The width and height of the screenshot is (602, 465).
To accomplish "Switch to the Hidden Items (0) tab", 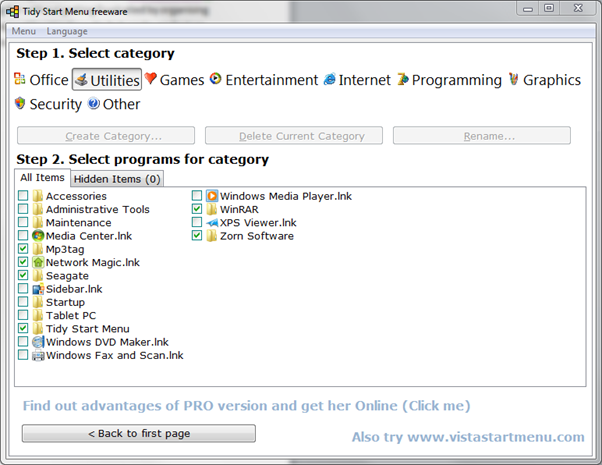I will click(117, 179).
